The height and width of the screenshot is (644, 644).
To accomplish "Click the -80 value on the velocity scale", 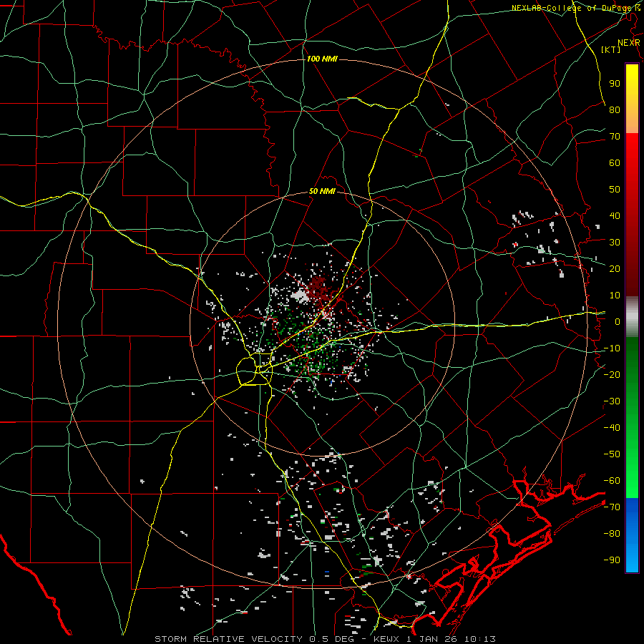I will pyautogui.click(x=612, y=534).
